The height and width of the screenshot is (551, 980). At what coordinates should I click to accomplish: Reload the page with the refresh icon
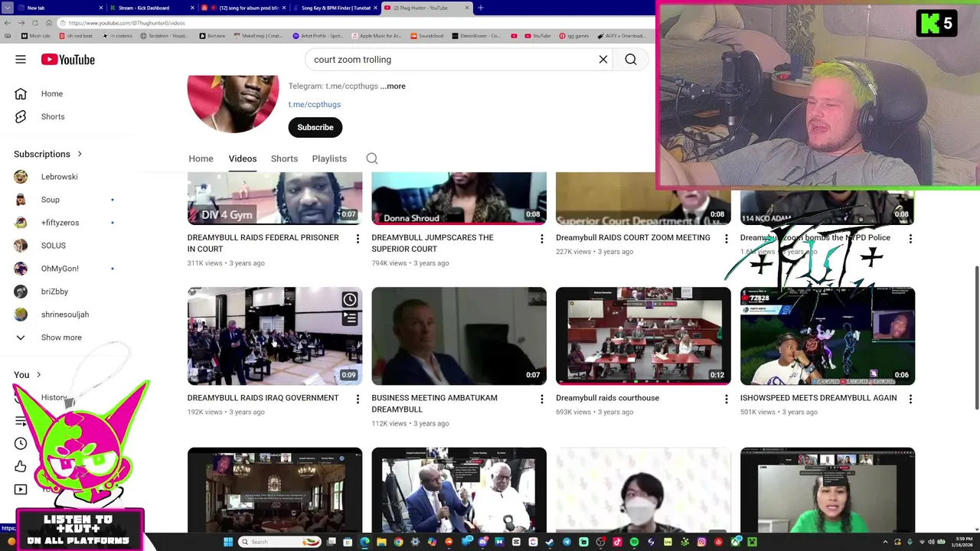[35, 23]
